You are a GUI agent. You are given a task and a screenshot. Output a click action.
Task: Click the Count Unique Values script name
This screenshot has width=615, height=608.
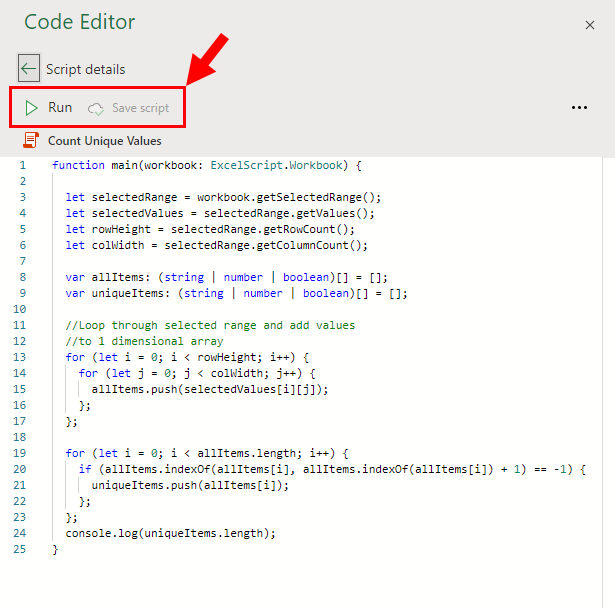(x=105, y=141)
